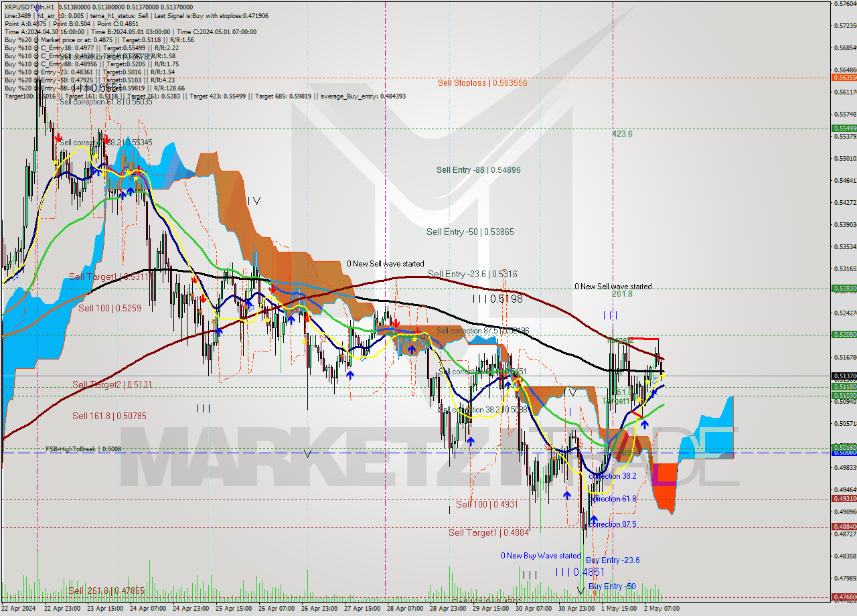
Task: Click the 'Time A:2024.04.30 16:00:00' info line
Action: 131,31
